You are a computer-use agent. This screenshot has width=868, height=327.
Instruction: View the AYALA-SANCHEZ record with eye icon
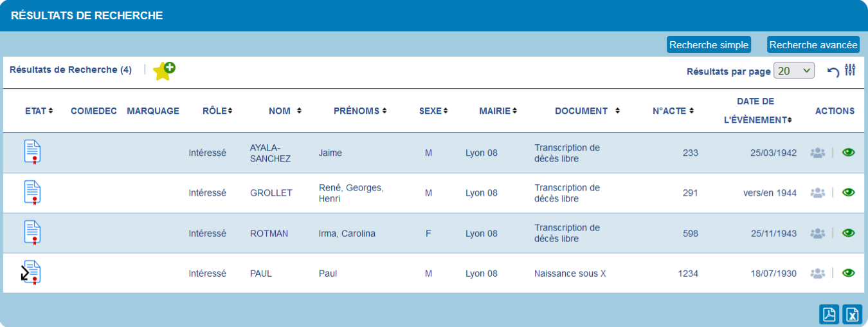coord(849,153)
